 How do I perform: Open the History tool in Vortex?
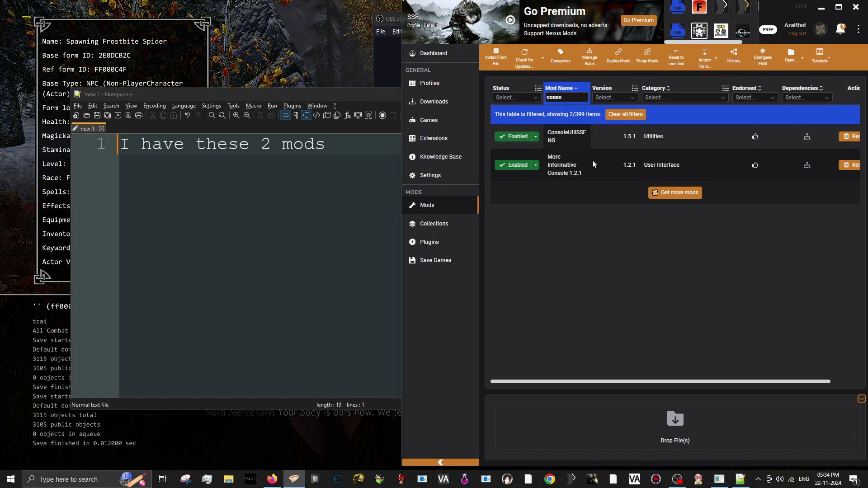pos(734,56)
